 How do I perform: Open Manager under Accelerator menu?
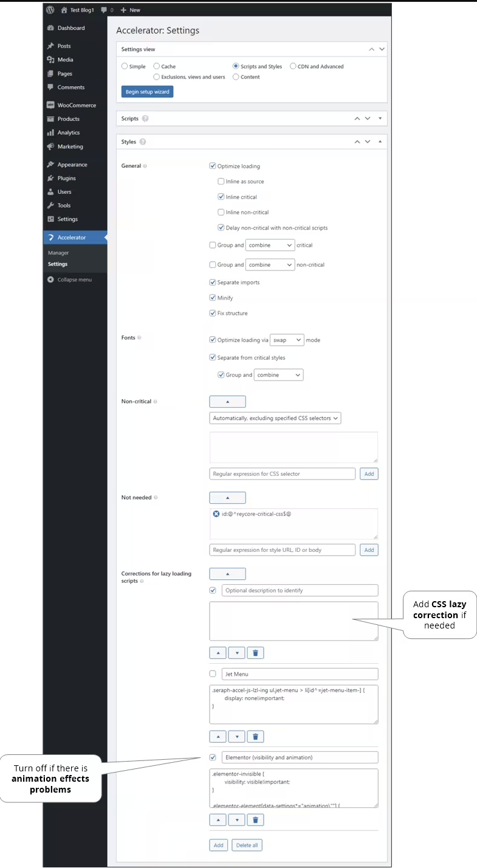coord(58,253)
